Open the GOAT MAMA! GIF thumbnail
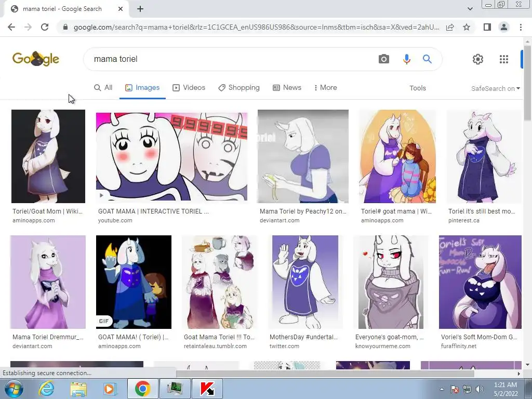Screen dimensions: 532x399 tap(134, 282)
